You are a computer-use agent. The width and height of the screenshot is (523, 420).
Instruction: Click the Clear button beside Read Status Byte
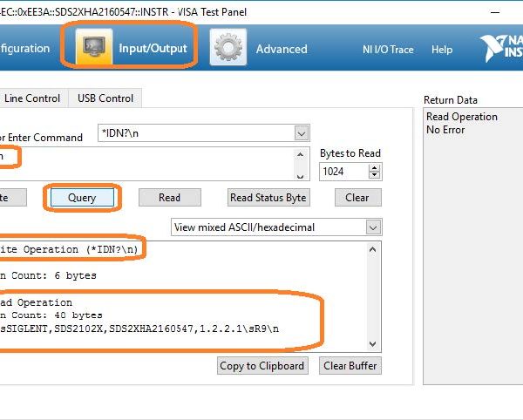pos(357,198)
